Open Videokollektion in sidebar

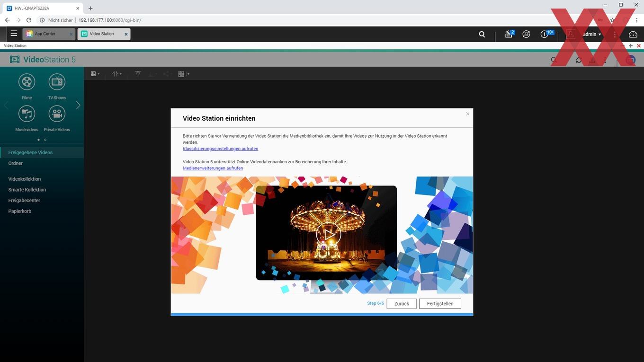point(42,179)
